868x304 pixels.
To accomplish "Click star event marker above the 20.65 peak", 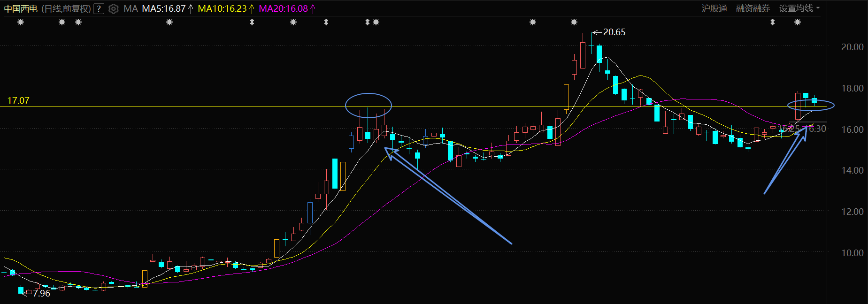I will (574, 22).
